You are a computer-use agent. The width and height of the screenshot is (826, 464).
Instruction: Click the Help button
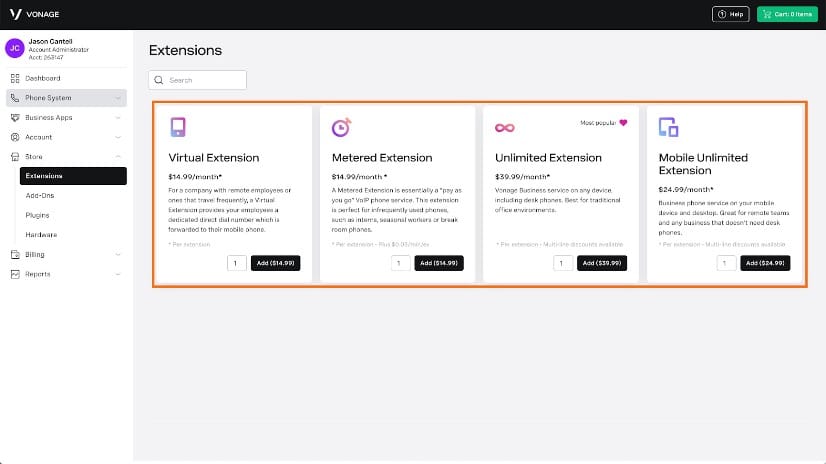[730, 14]
